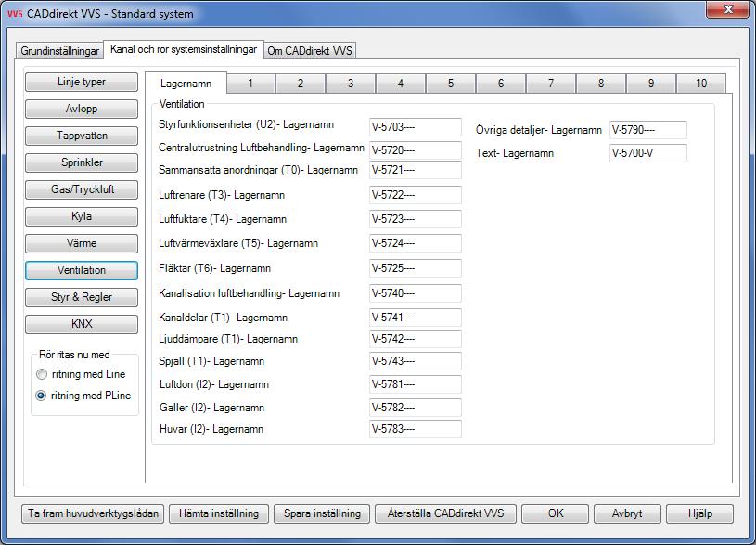Viewport: 756px width, 545px height.
Task: Open tab number 9
Action: pyautogui.click(x=651, y=84)
